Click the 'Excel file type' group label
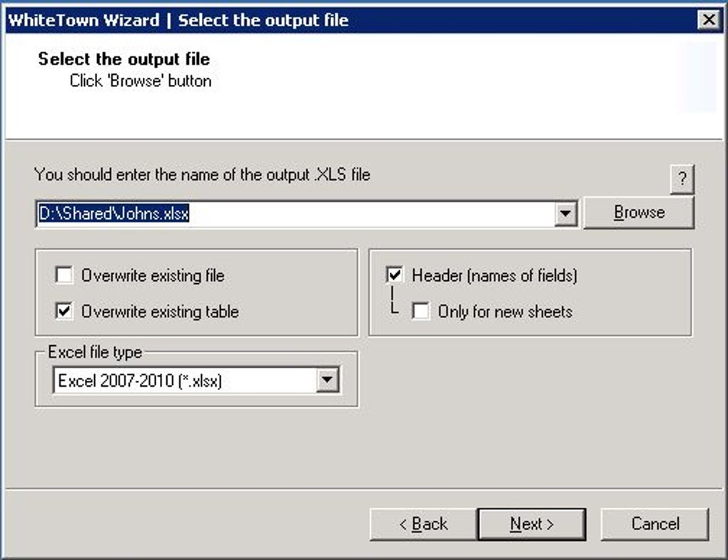The width and height of the screenshot is (728, 560). click(x=95, y=352)
